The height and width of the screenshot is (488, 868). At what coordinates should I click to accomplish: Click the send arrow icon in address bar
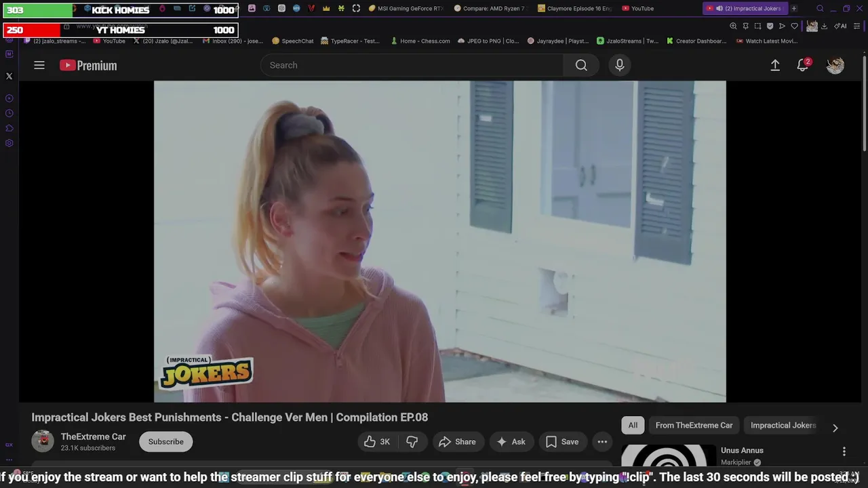782,26
